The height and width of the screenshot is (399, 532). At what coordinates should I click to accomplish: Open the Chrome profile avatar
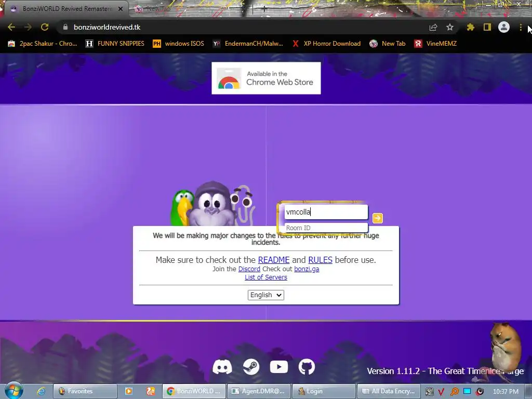[504, 27]
